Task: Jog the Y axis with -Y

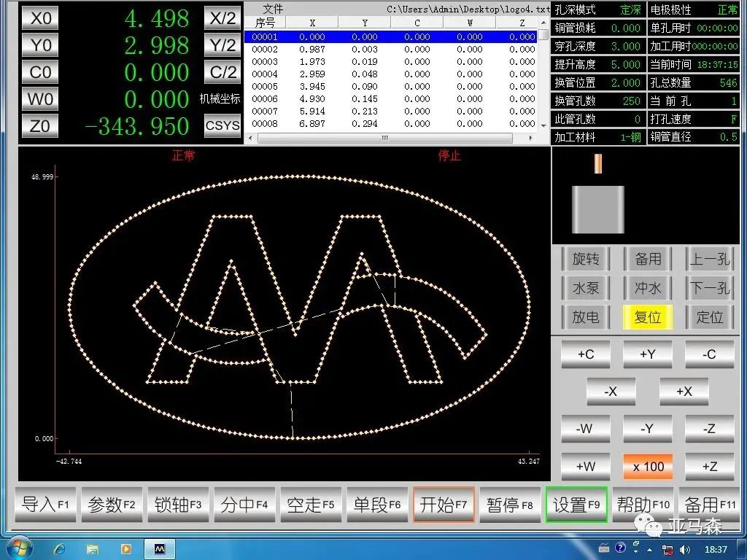Action: pos(648,429)
